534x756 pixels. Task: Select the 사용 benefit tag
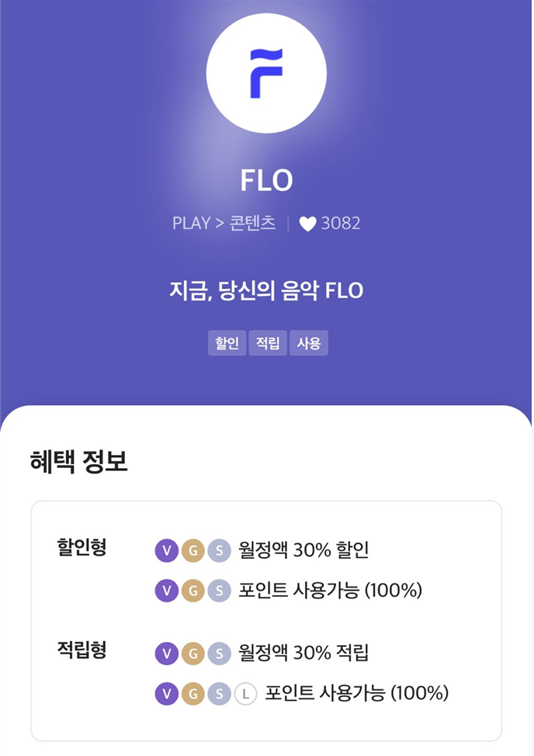click(309, 342)
